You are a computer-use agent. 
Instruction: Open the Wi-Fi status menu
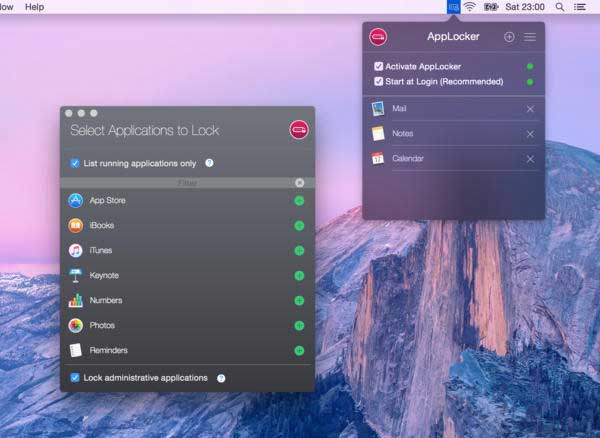click(x=470, y=7)
